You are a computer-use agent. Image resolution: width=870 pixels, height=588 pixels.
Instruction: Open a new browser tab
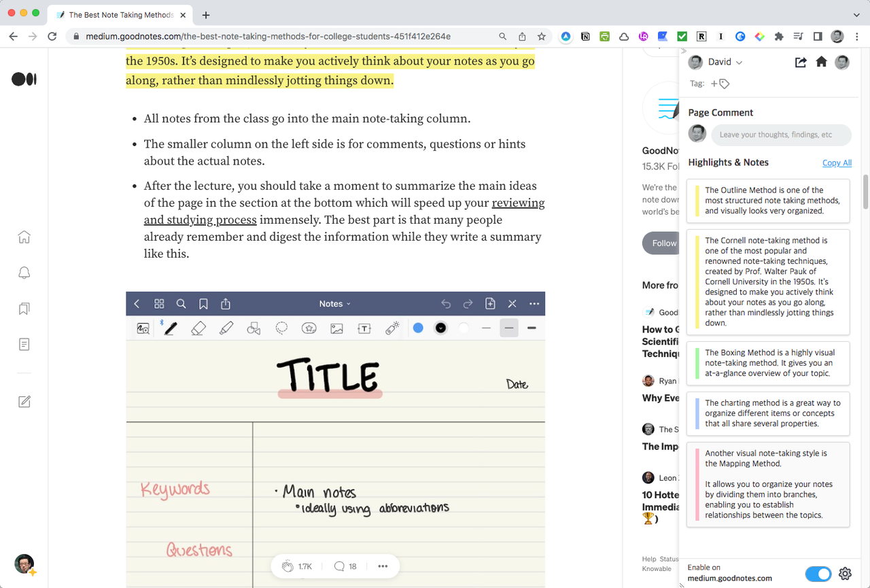pyautogui.click(x=206, y=15)
